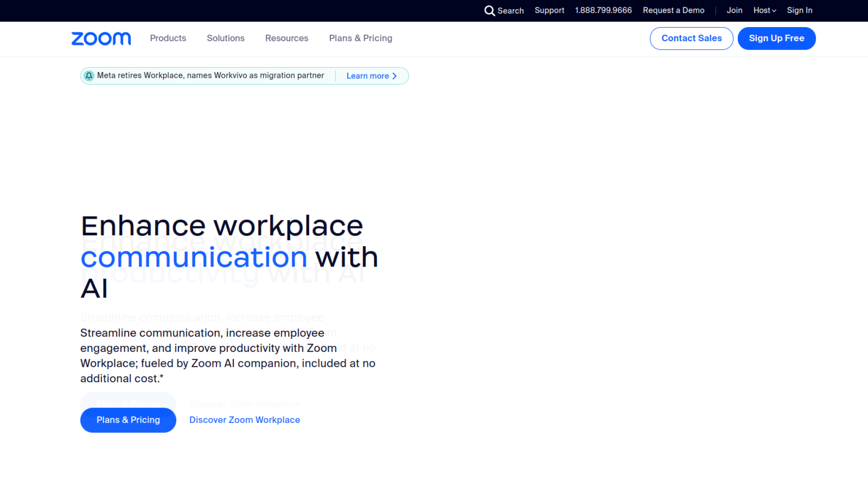Viewport: 868px width, 488px height.
Task: Click the blue Plans & Pricing button
Action: (x=128, y=420)
